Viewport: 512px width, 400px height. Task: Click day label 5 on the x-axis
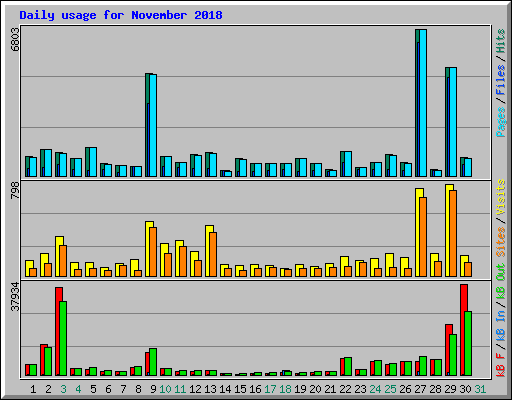[x=93, y=389]
